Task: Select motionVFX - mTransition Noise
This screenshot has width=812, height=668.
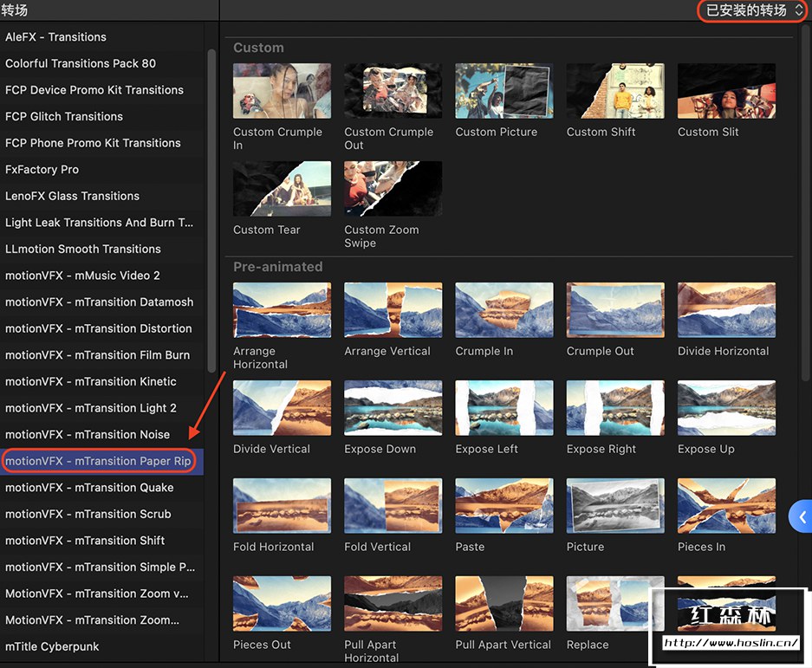Action: click(102, 434)
